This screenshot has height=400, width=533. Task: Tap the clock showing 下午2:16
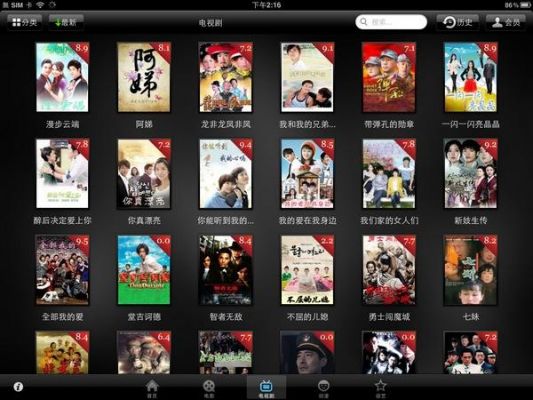point(266,5)
